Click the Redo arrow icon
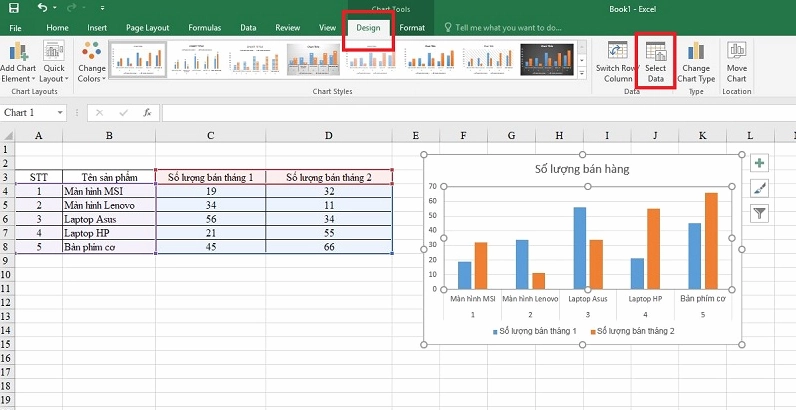 [72, 8]
